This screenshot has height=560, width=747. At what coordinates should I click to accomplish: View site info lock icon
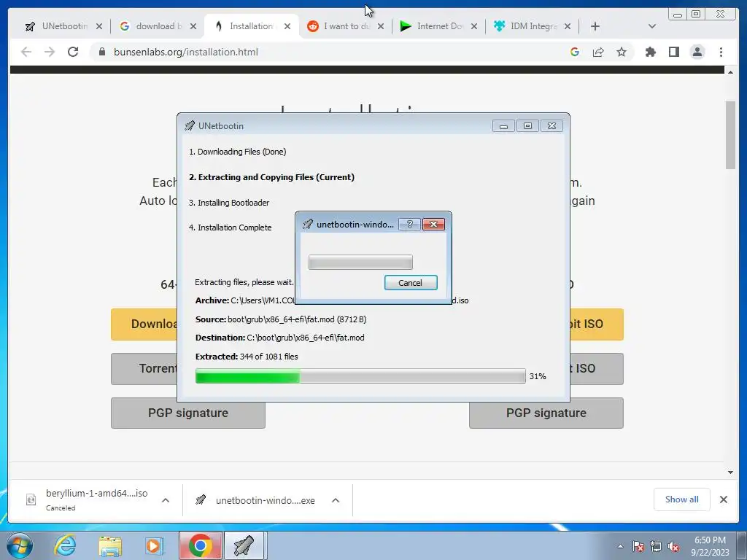(102, 52)
